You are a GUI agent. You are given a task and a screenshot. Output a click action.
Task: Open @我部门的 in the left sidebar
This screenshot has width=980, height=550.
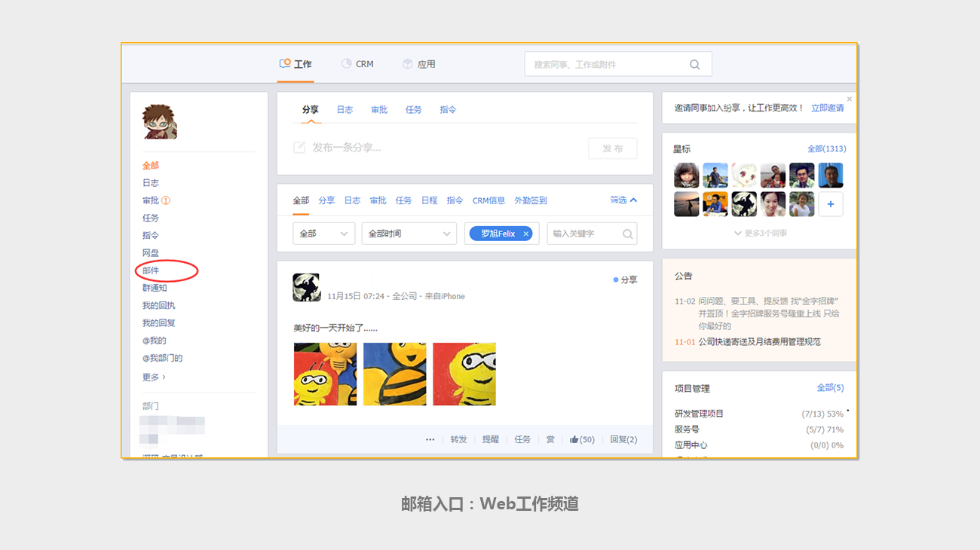(x=163, y=358)
